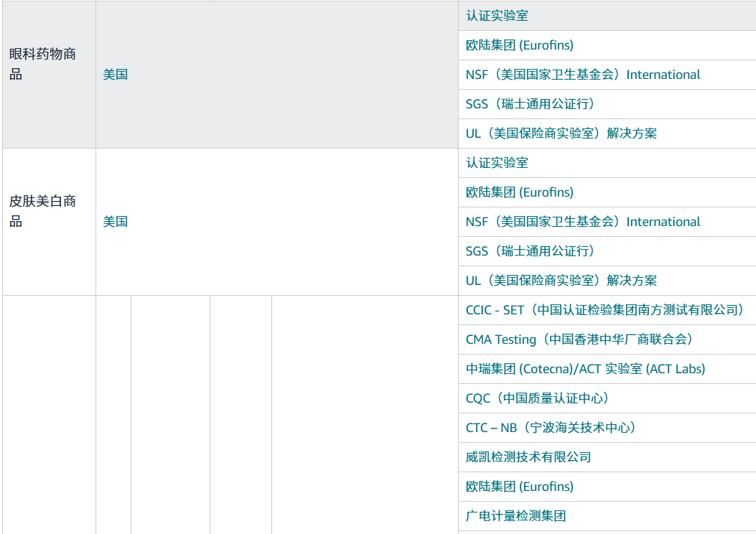Open the CCIC - SET 中国认证检验集团南方测试有限公司 link
Screen dimensions: 756x534
pyautogui.click(x=605, y=310)
